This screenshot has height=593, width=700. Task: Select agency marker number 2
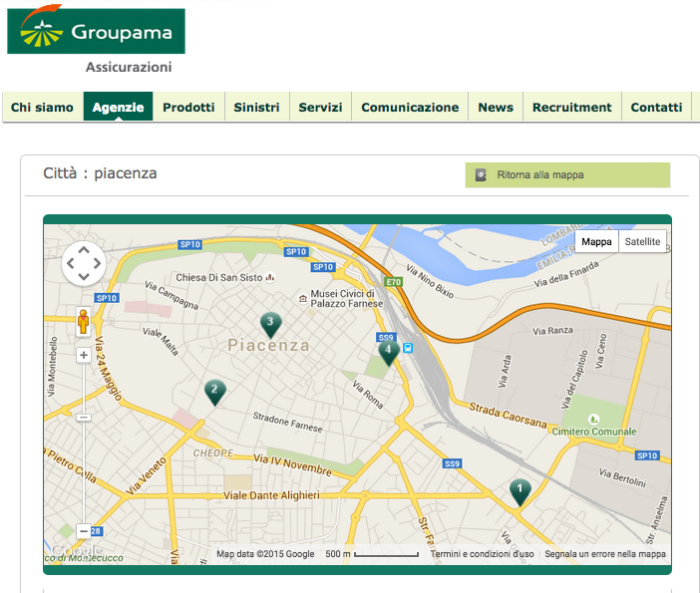[x=215, y=393]
